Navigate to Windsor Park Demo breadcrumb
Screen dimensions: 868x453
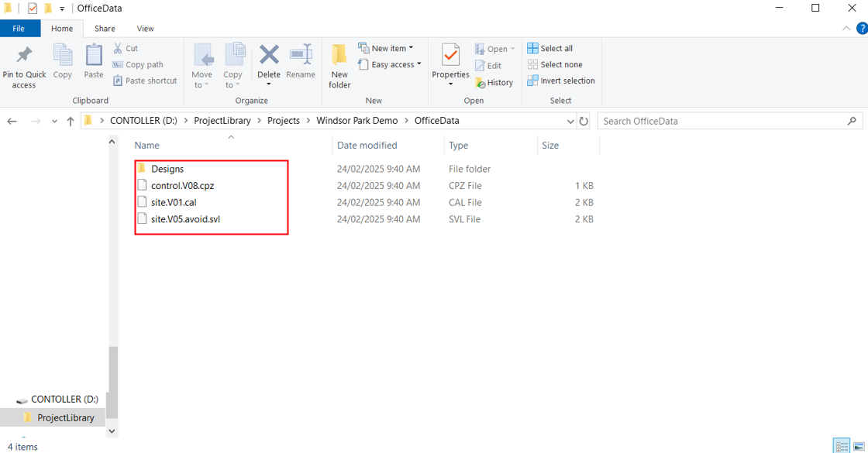[357, 121]
